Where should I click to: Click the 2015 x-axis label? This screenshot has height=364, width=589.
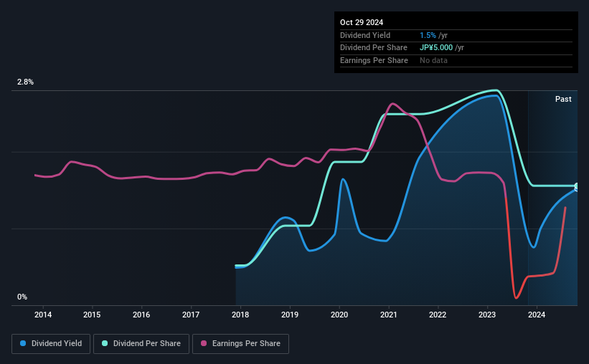pyautogui.click(x=92, y=315)
